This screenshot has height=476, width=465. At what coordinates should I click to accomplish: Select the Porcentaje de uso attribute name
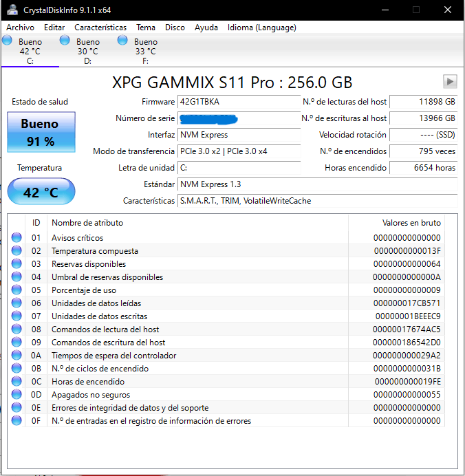pyautogui.click(x=84, y=290)
